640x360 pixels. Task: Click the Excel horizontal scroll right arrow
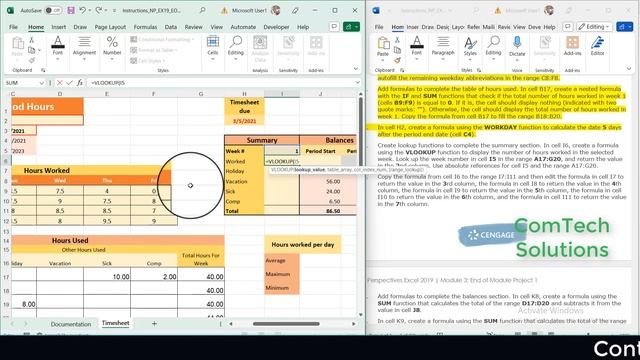click(x=354, y=324)
